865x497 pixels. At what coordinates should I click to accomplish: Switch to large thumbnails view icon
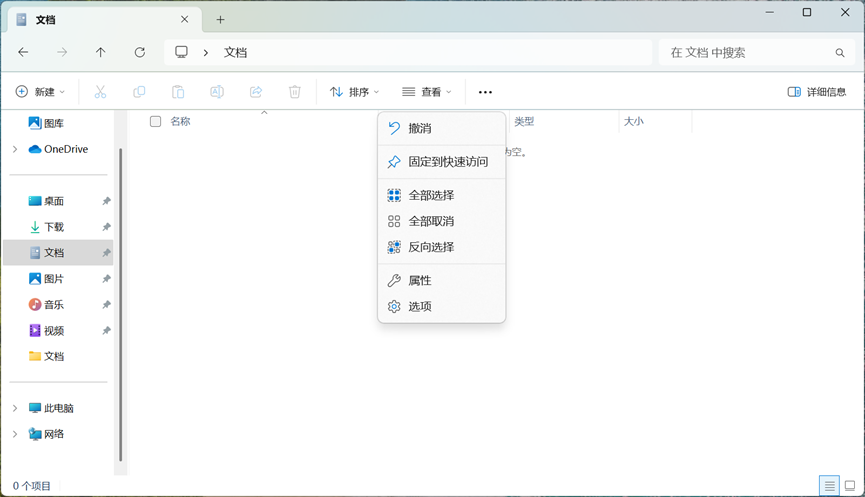(x=850, y=486)
